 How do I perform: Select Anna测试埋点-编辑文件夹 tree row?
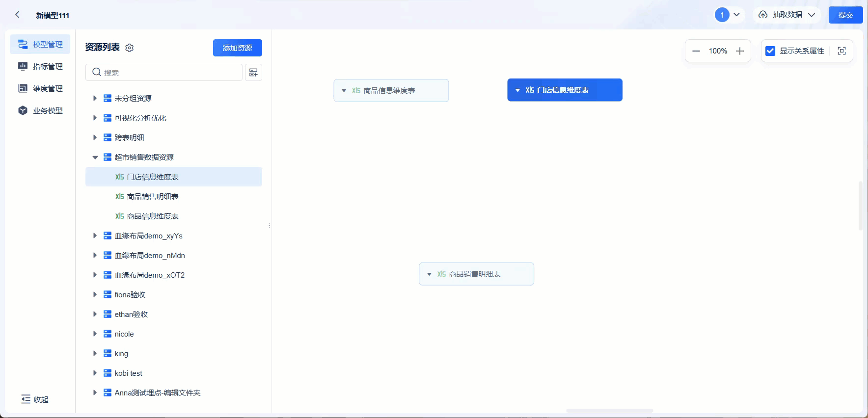point(174,392)
